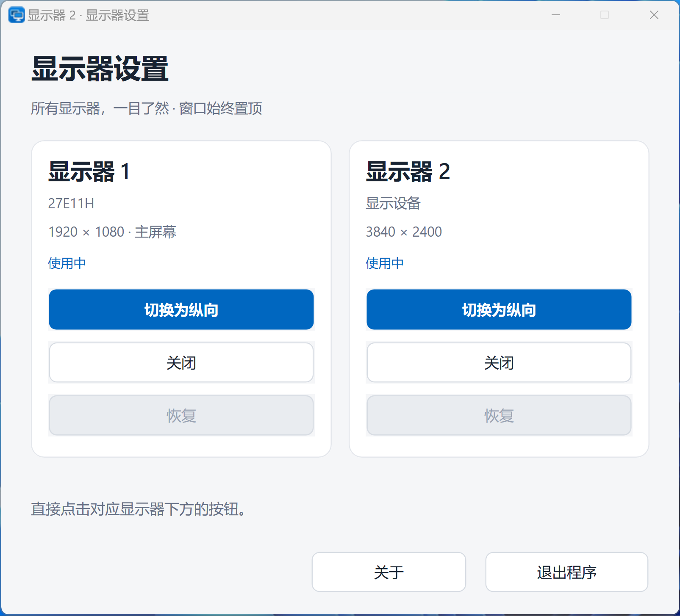Click 使用中 status of 显示器 1
Image resolution: width=680 pixels, height=616 pixels.
pyautogui.click(x=67, y=263)
